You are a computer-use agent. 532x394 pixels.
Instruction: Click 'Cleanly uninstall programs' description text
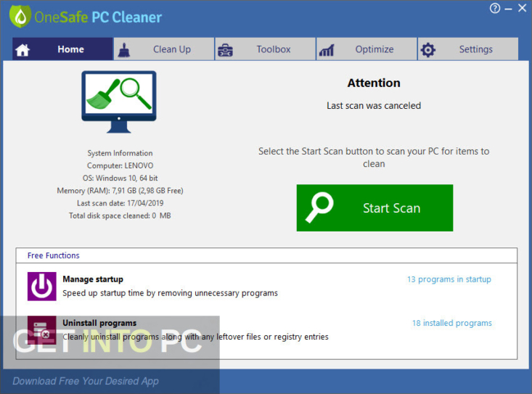pyautogui.click(x=195, y=337)
